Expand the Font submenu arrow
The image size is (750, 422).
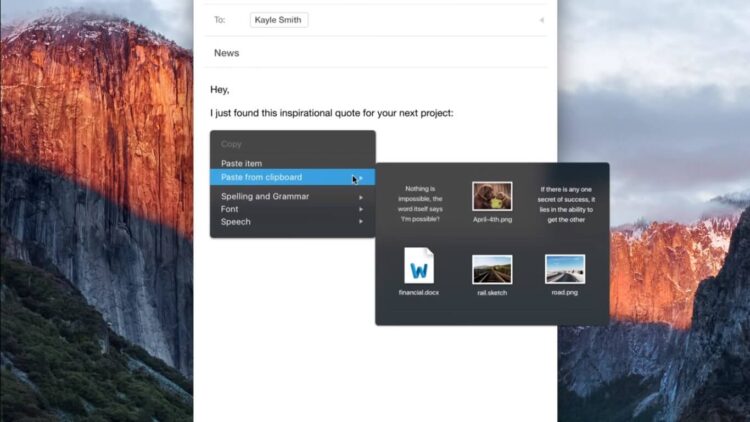[361, 210]
